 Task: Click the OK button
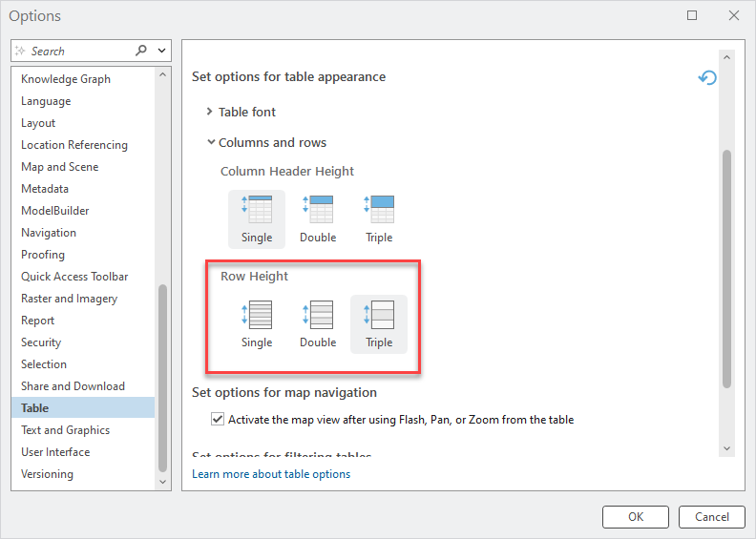tap(635, 517)
